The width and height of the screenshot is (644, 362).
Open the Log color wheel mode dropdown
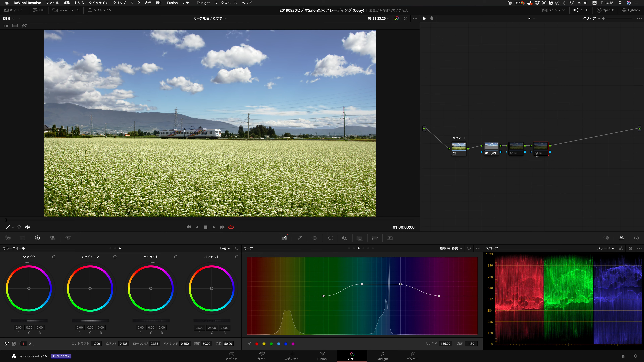point(225,248)
